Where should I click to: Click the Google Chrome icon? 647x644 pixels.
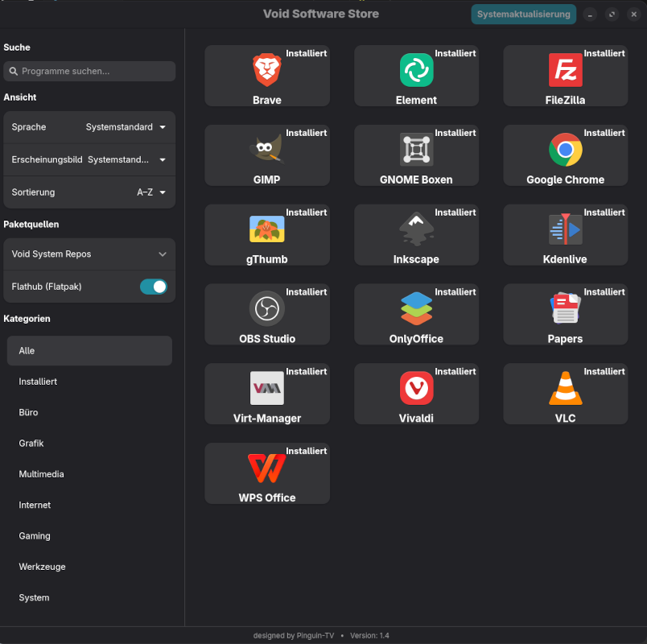click(565, 150)
